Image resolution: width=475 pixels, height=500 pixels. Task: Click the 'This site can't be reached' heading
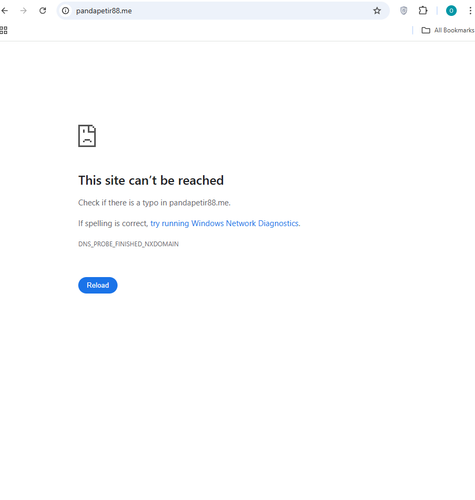[151, 180]
